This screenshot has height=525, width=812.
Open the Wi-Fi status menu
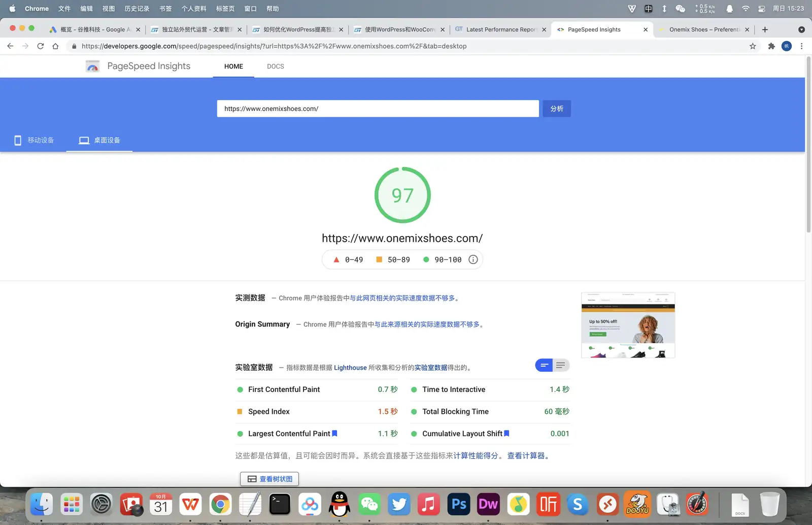click(746, 9)
